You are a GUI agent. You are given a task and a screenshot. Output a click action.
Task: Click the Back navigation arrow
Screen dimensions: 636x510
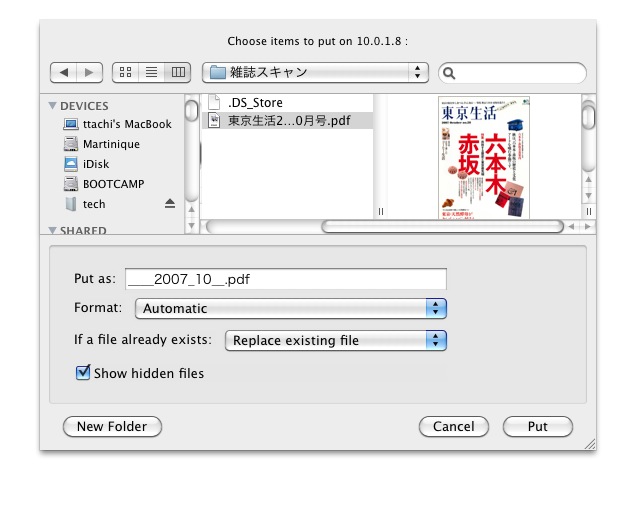pyautogui.click(x=63, y=73)
